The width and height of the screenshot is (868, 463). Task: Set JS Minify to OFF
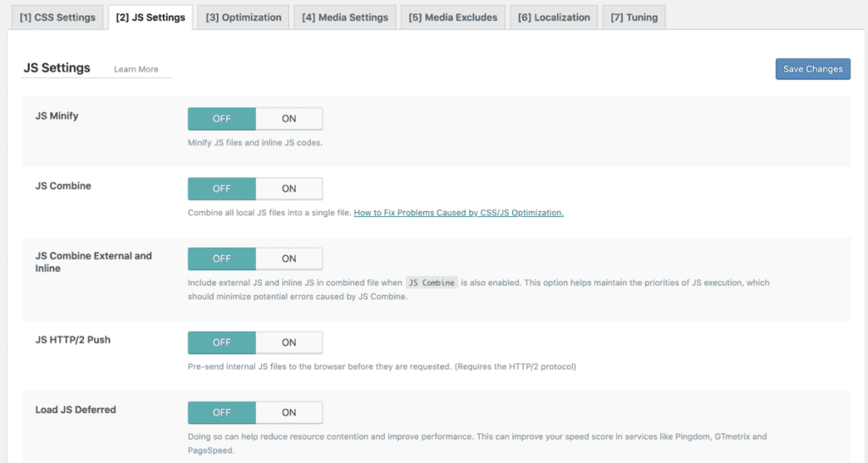(x=221, y=119)
